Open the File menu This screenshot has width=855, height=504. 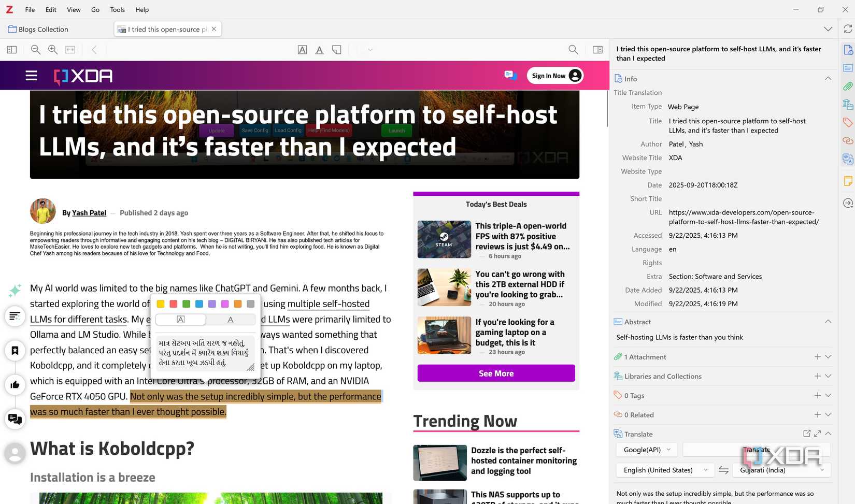pyautogui.click(x=30, y=9)
